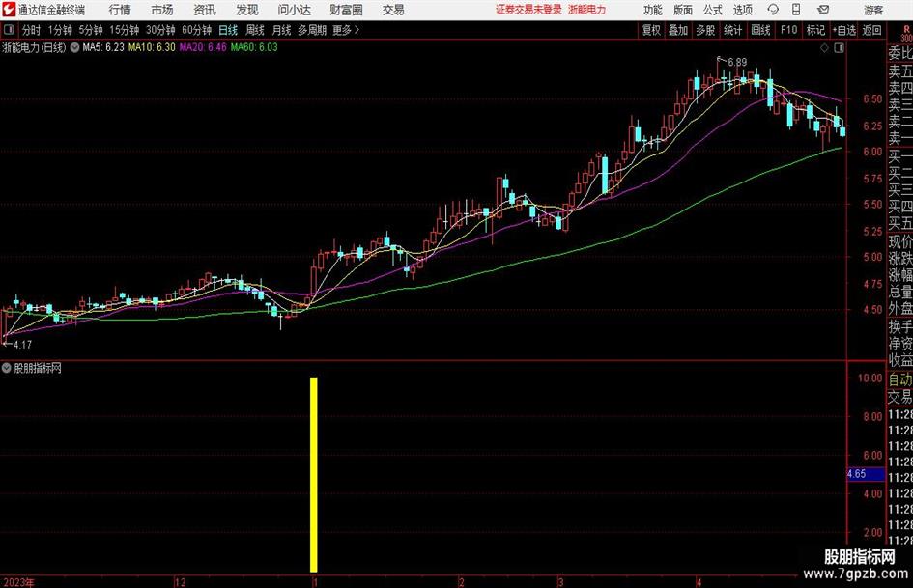
Task: Click the diamond icon at chart top-right
Action: click(x=824, y=48)
